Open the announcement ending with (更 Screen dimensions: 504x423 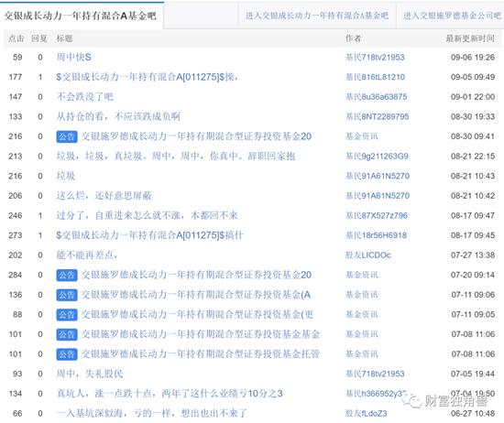[197, 314]
